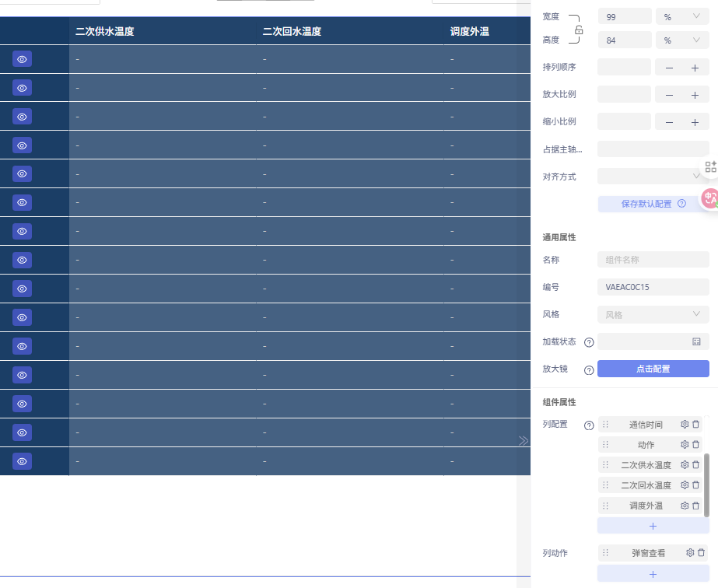The height and width of the screenshot is (588, 718).
Task: Open the 风格 style dropdown
Action: click(653, 314)
